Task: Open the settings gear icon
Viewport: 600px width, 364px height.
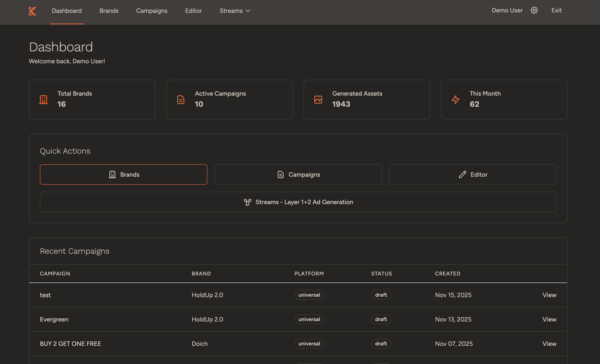Action: pyautogui.click(x=534, y=10)
